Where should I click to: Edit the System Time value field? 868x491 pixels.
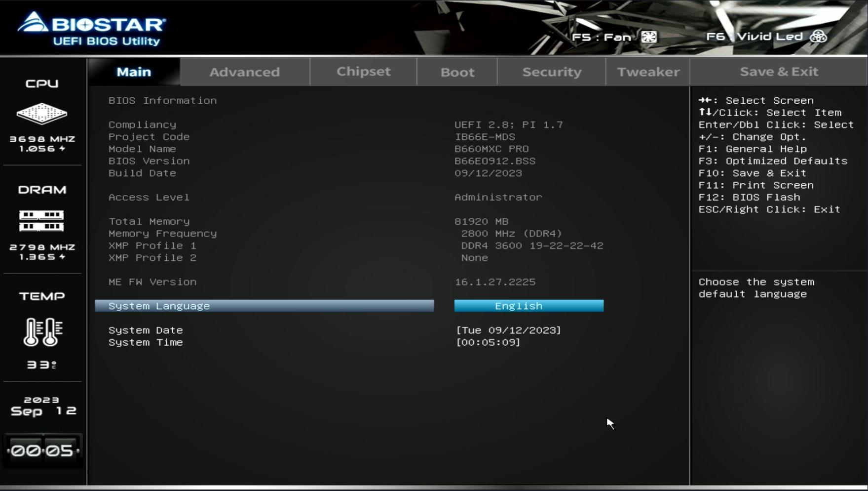tap(488, 342)
